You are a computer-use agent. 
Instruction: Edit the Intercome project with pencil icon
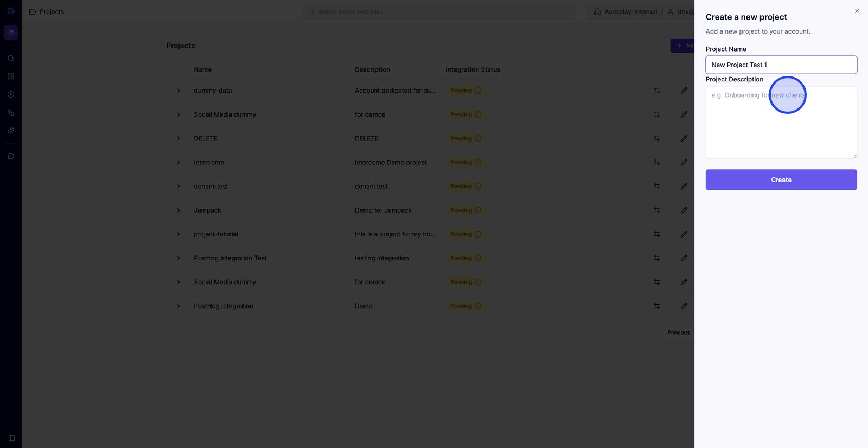(684, 162)
